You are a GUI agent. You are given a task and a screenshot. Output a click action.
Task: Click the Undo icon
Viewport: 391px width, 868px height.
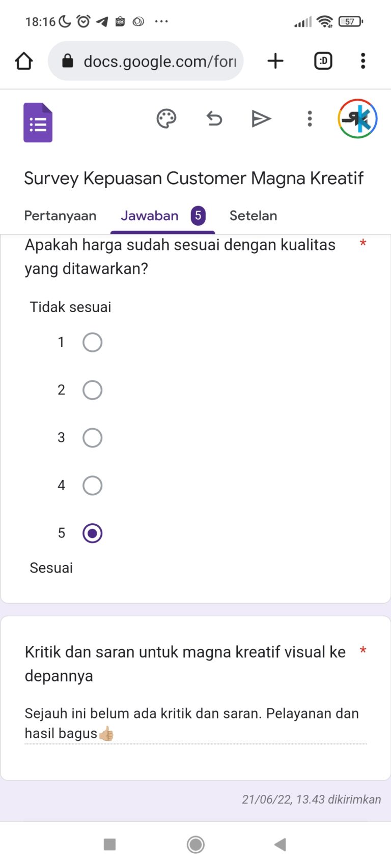pyautogui.click(x=214, y=118)
